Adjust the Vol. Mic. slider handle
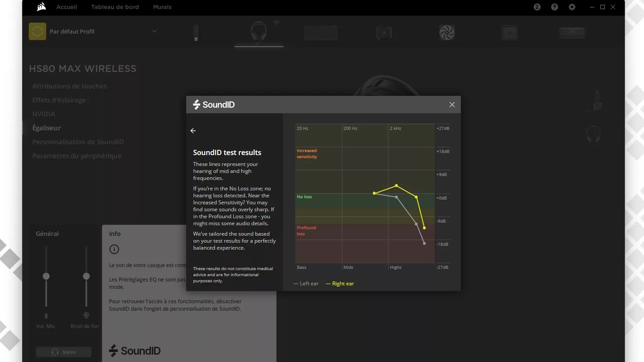 (x=46, y=276)
